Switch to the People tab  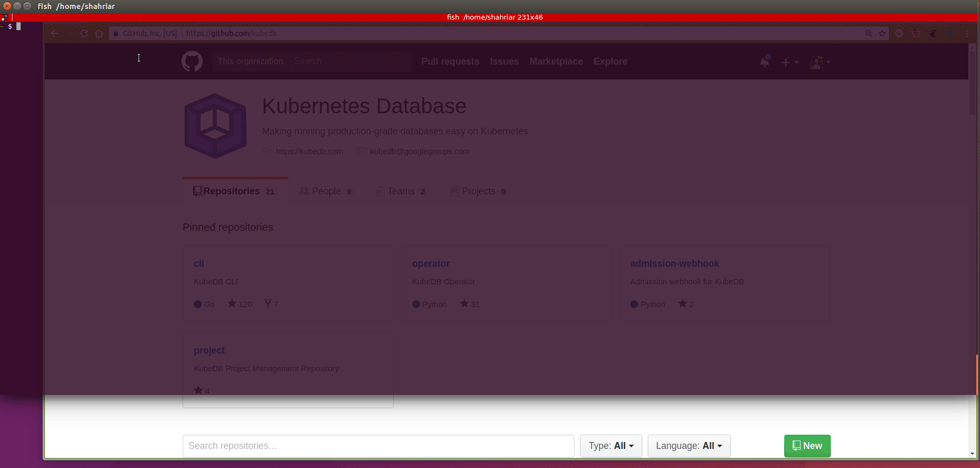point(326,191)
